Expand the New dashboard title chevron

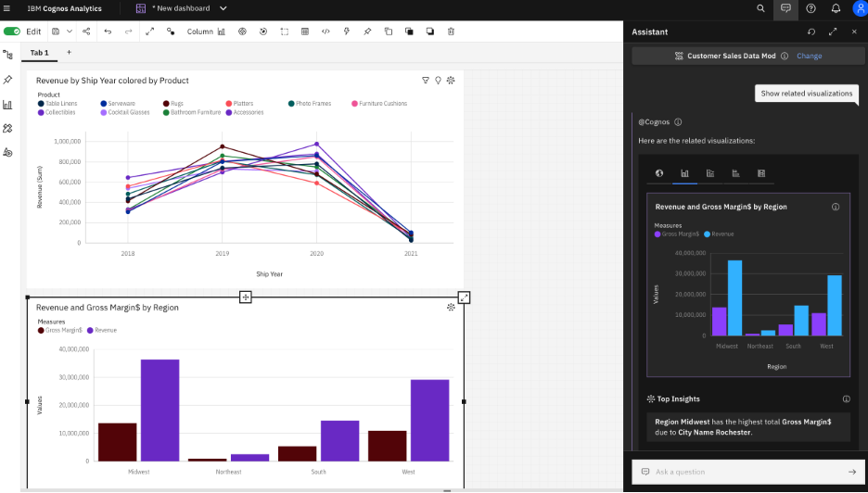(223, 8)
